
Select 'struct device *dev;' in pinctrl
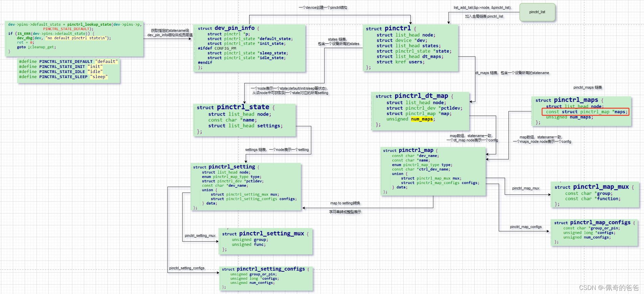[x=402, y=40]
